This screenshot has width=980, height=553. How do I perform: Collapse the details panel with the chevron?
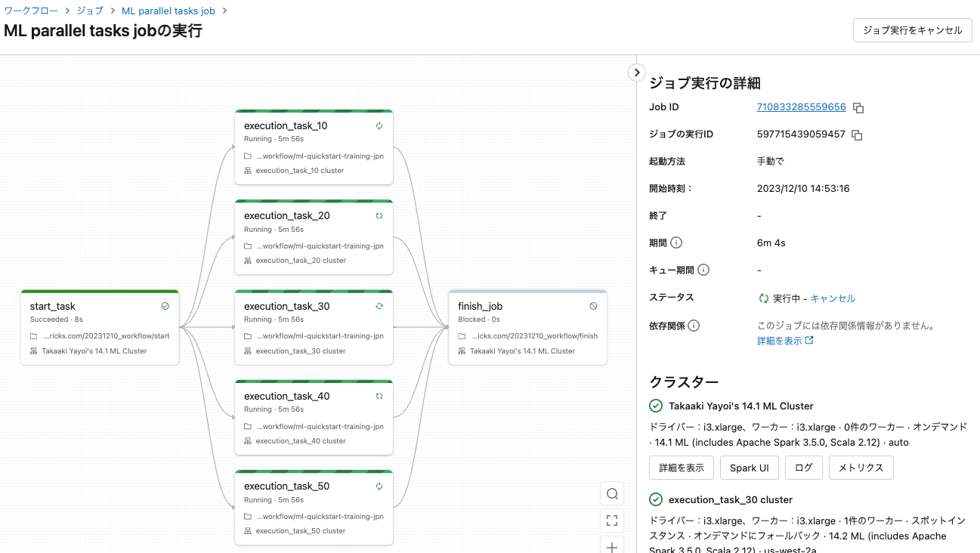click(636, 72)
